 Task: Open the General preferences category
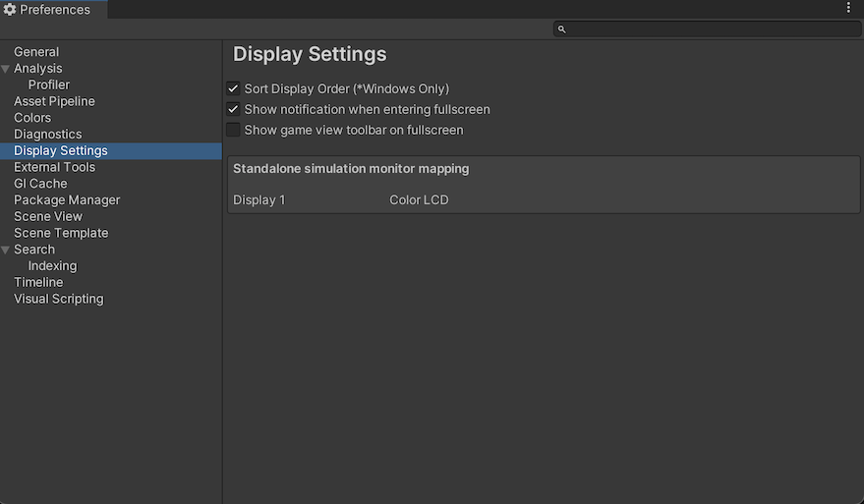click(x=36, y=52)
